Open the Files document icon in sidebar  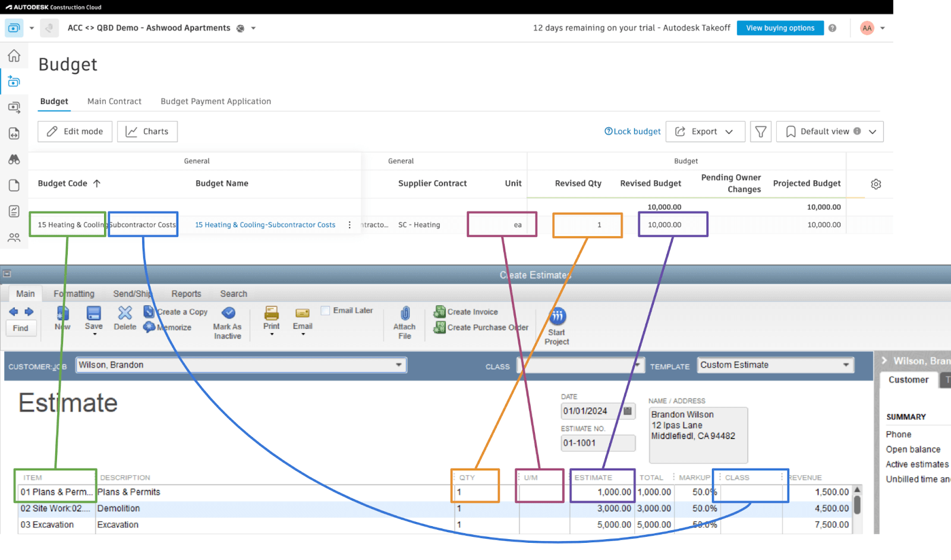click(14, 185)
